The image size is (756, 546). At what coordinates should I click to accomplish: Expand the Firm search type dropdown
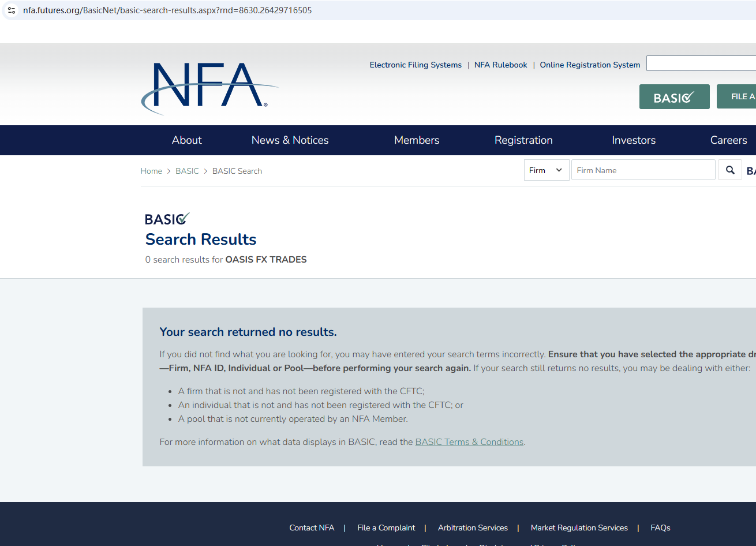[x=546, y=170]
